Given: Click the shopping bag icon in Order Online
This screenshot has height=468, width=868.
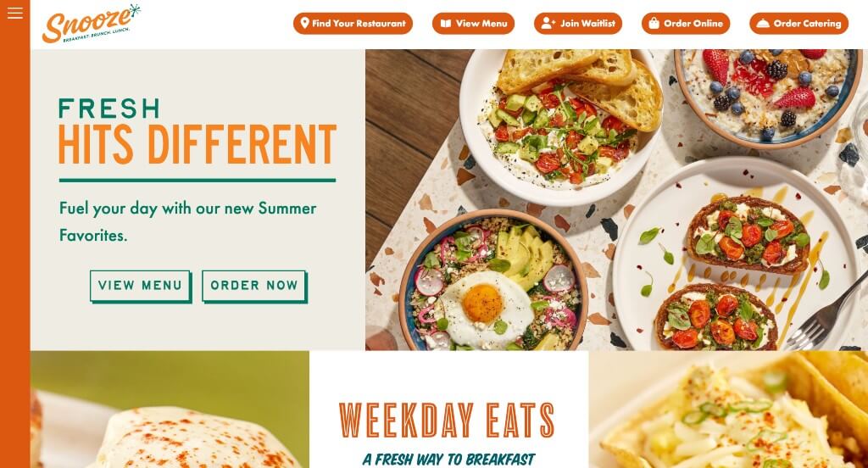Looking at the screenshot, I should (x=654, y=23).
